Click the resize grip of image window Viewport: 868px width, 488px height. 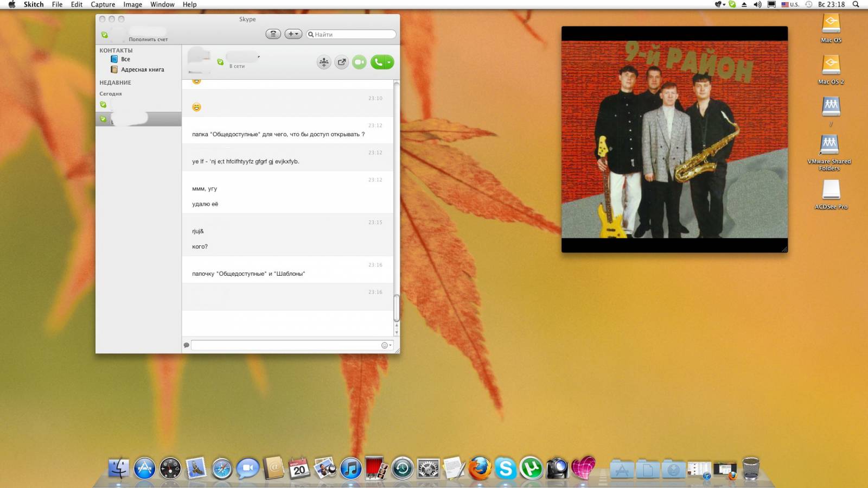784,249
